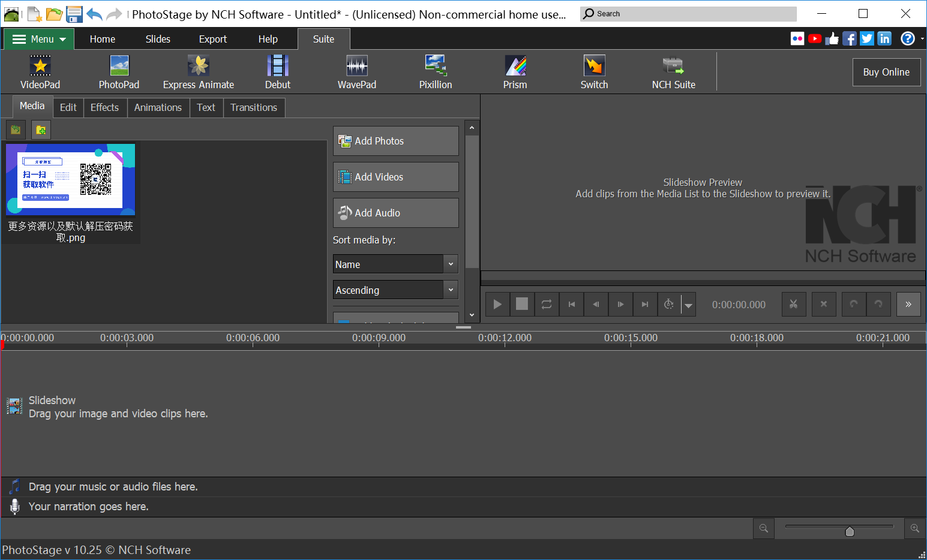The width and height of the screenshot is (927, 560).
Task: Redo with the title bar arrow
Action: (114, 14)
